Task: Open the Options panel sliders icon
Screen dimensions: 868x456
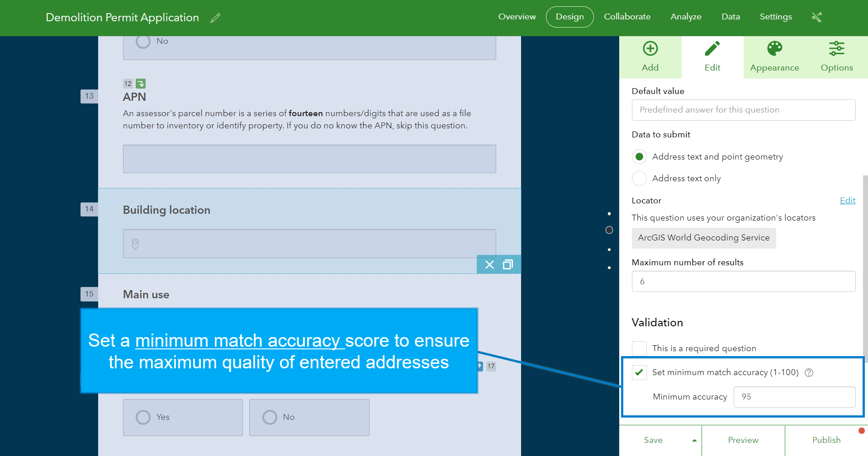Action: 836,54
